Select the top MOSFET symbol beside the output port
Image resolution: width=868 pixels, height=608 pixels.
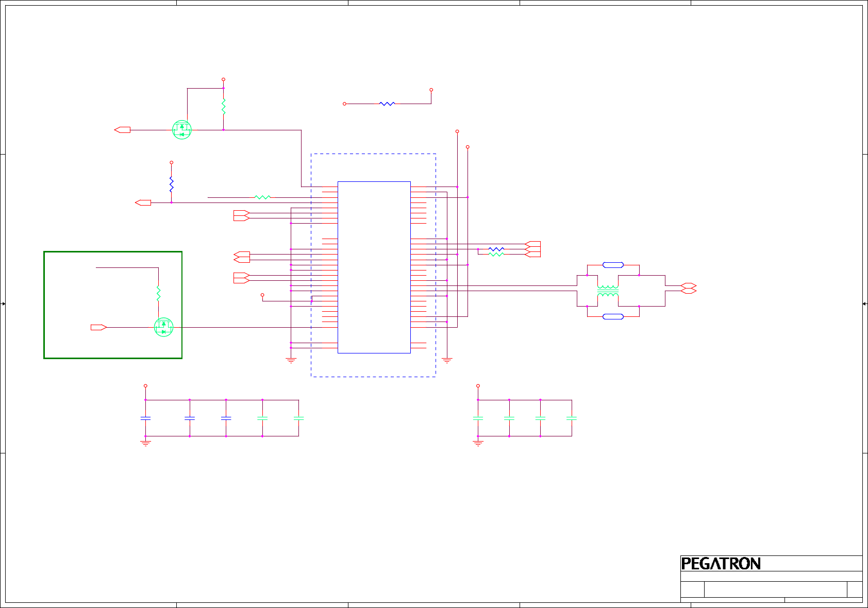[182, 130]
